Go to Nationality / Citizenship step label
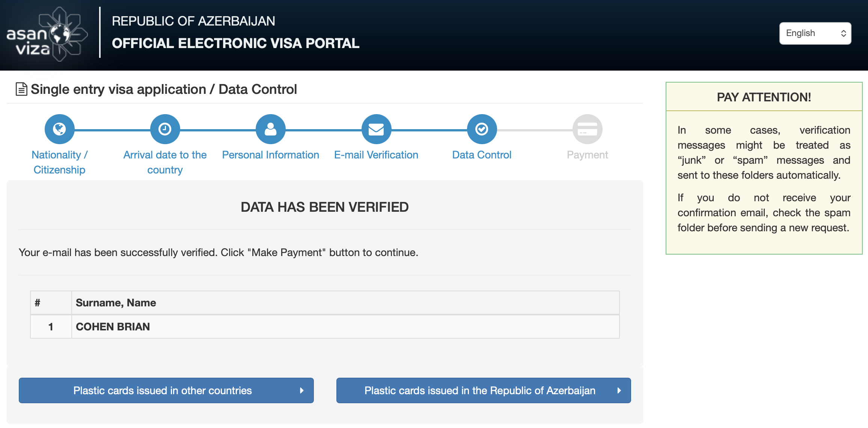This screenshot has height=428, width=868. click(x=59, y=162)
